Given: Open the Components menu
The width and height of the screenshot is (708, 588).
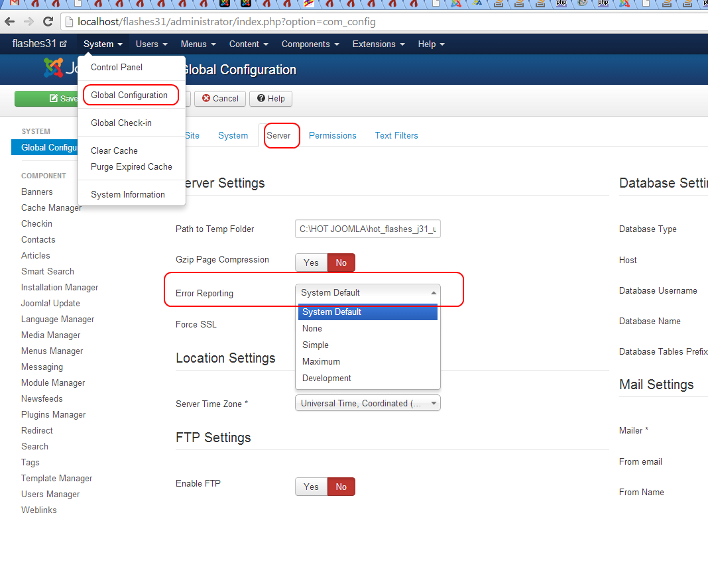Looking at the screenshot, I should pyautogui.click(x=310, y=44).
